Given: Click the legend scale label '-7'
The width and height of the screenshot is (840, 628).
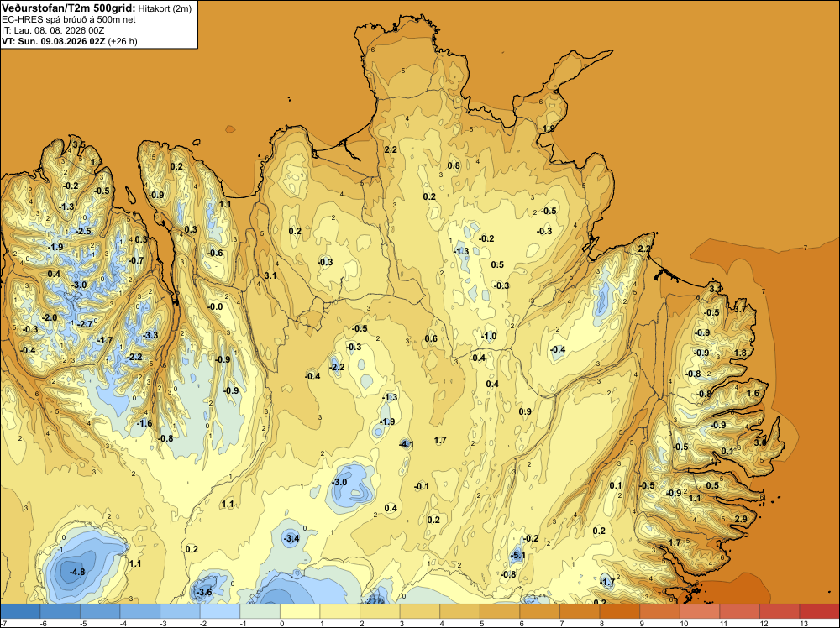Looking at the screenshot, I should click(x=3, y=623).
